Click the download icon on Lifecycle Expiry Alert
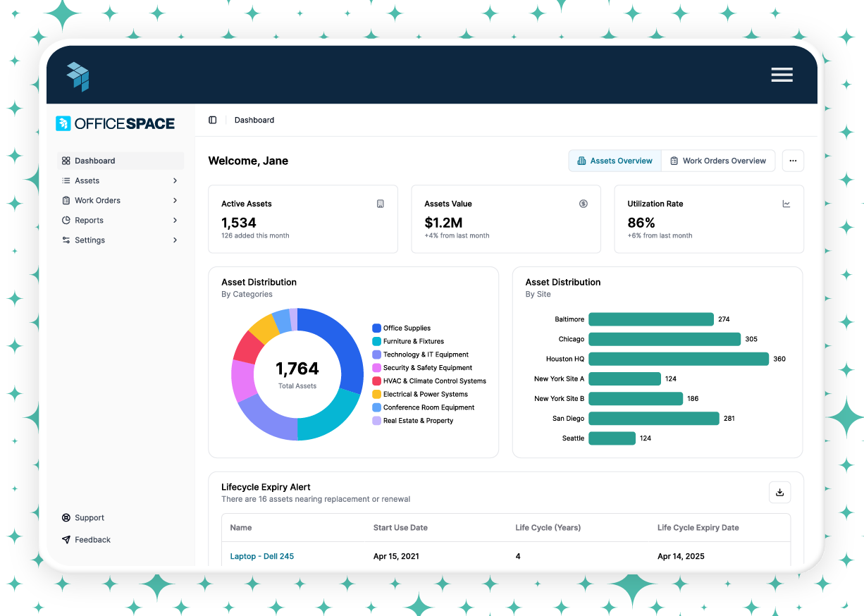 click(x=779, y=492)
